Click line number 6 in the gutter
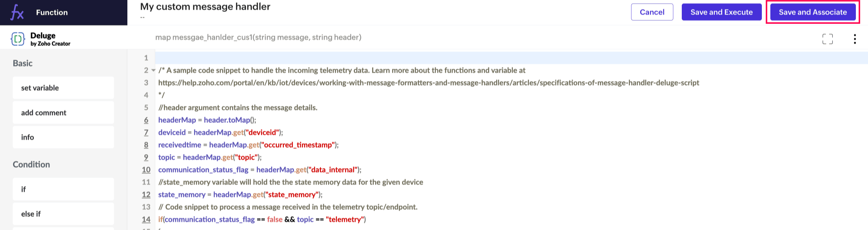This screenshot has width=868, height=230. 146,120
